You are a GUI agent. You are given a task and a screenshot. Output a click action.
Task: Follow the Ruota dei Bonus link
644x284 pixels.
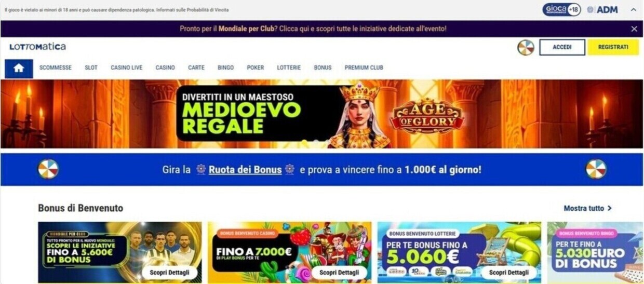tap(245, 170)
